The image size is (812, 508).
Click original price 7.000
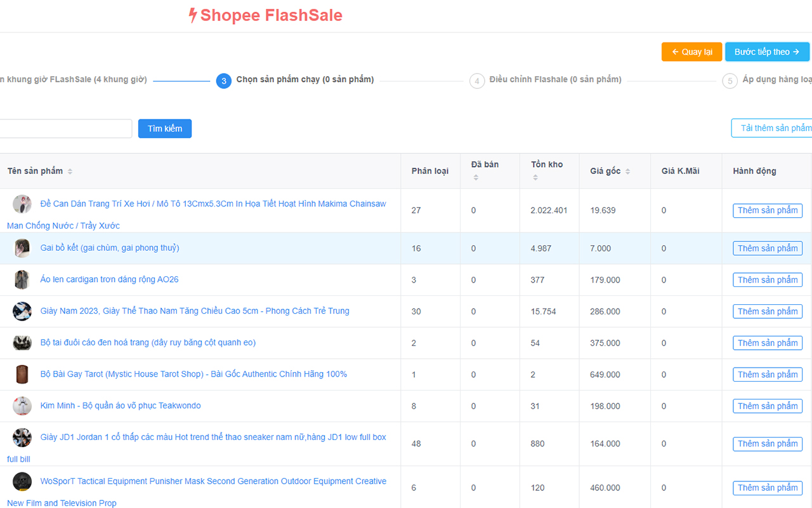click(601, 248)
